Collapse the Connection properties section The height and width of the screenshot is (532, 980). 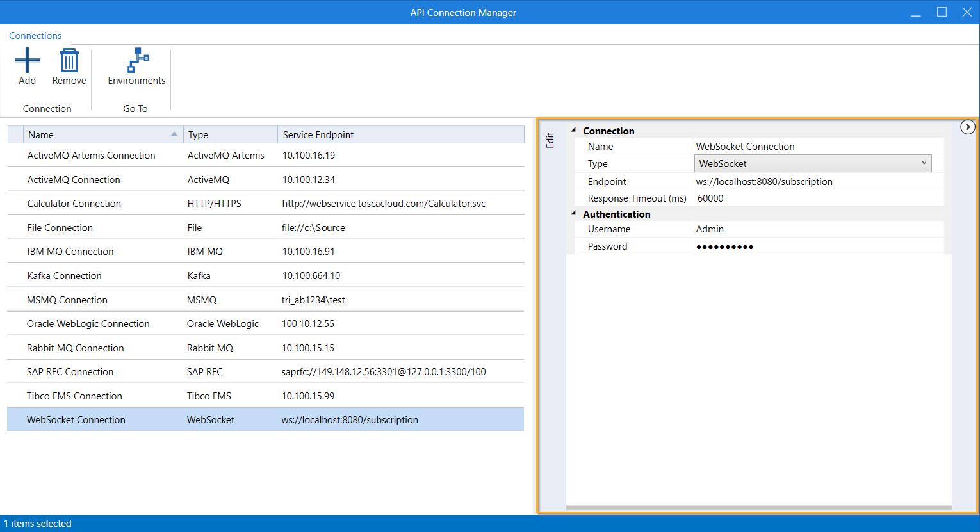coord(574,130)
